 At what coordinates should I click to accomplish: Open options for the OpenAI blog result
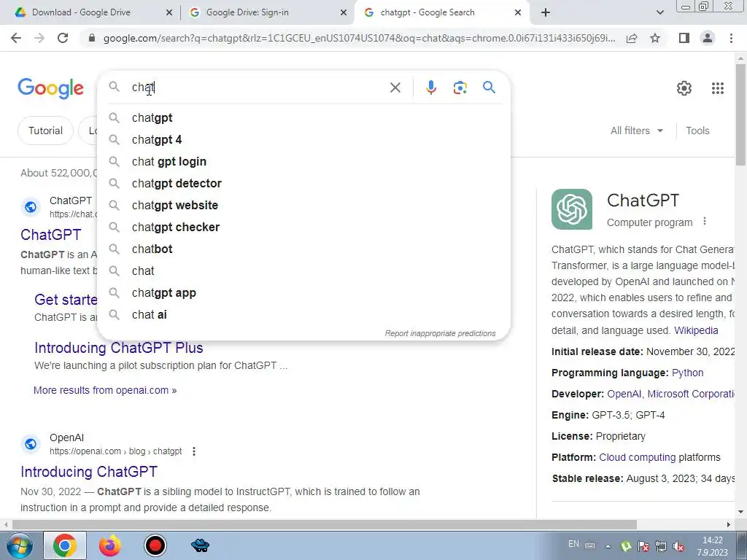[x=194, y=451]
